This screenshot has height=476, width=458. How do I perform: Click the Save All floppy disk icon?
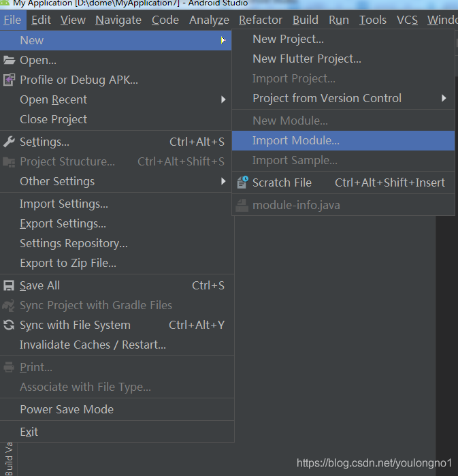point(9,285)
